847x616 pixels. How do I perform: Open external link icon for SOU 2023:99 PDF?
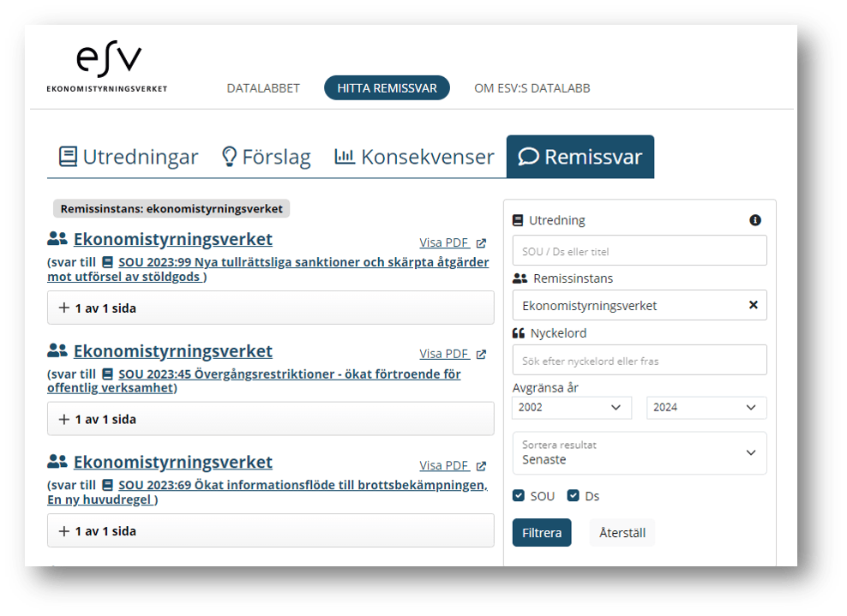[481, 243]
